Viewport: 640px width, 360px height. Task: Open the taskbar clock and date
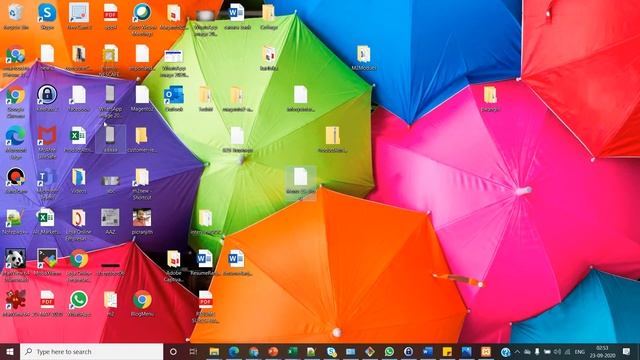(602, 352)
